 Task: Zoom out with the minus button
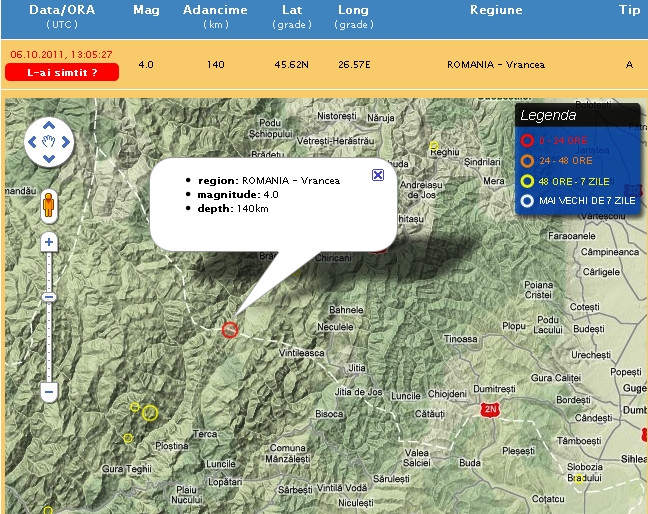pyautogui.click(x=49, y=392)
